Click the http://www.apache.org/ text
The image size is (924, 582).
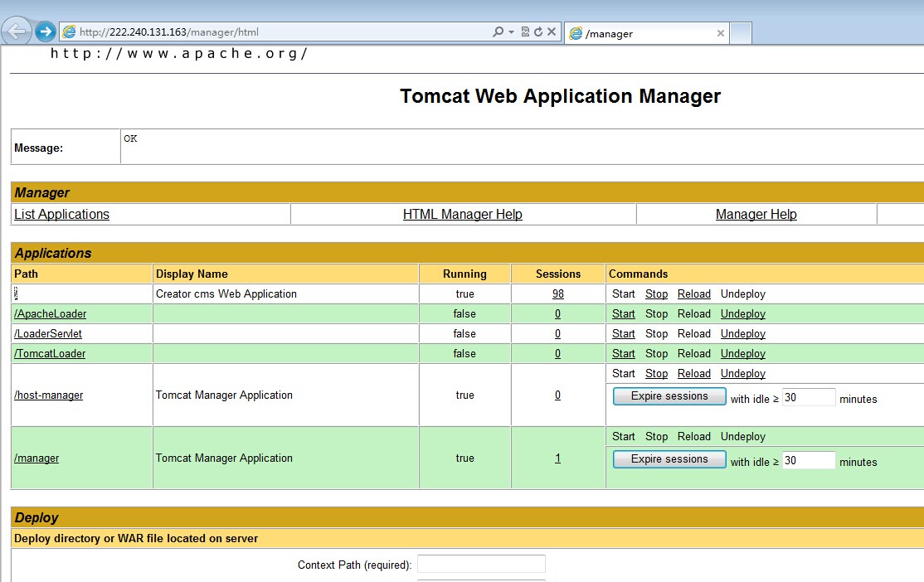coord(179,54)
